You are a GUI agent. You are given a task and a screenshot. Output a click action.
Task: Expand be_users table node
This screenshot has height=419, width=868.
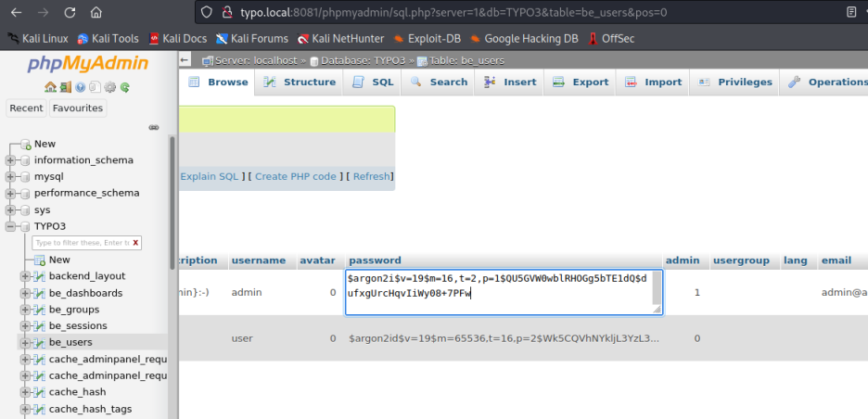(25, 343)
